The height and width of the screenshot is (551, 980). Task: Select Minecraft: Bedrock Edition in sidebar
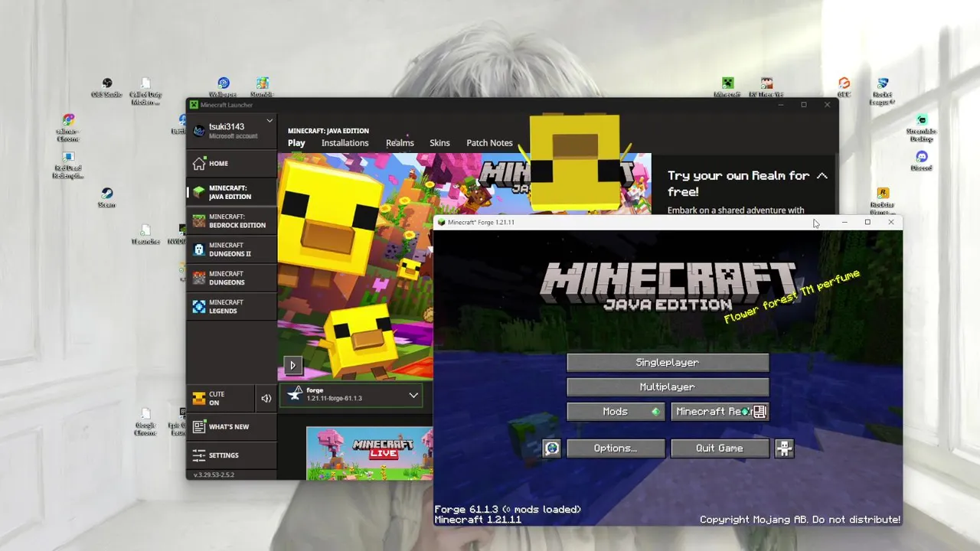pyautogui.click(x=231, y=221)
